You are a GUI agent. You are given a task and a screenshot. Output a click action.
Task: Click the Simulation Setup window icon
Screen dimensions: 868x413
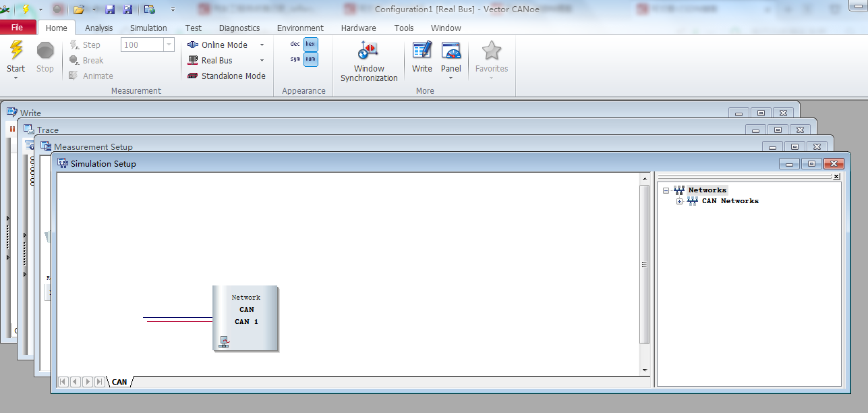click(x=63, y=163)
